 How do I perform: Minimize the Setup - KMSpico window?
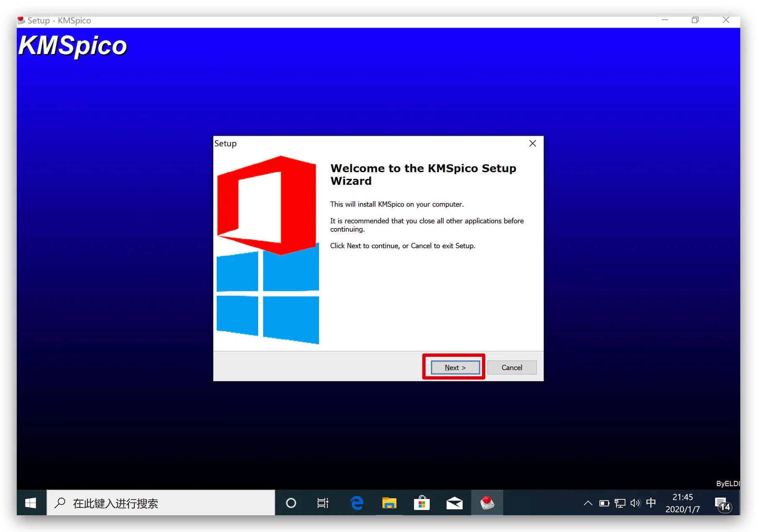[665, 20]
